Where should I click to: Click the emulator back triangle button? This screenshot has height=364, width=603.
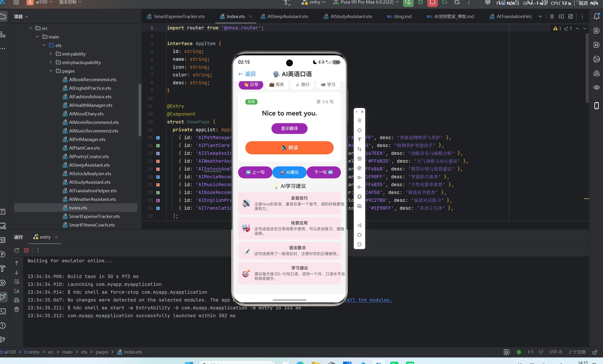(x=359, y=225)
